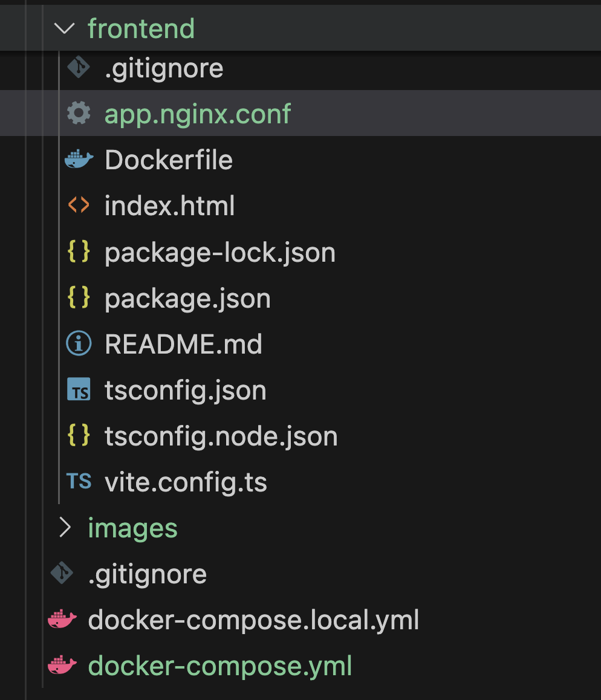Open the package.json file

(187, 299)
